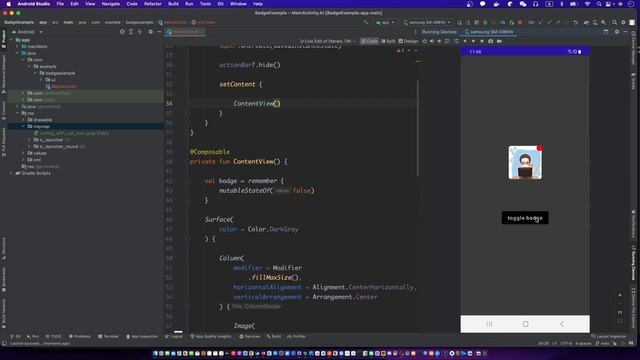Open the Project tool window from left sidebar
640x360 pixels.
click(x=4, y=40)
